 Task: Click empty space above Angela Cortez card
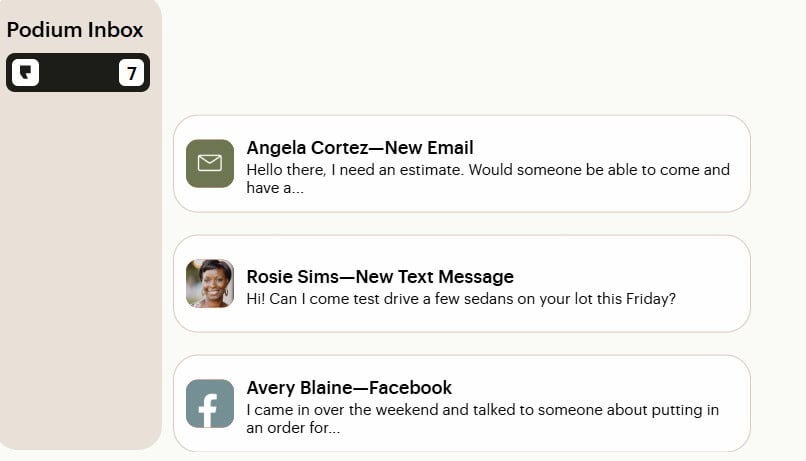(x=460, y=60)
